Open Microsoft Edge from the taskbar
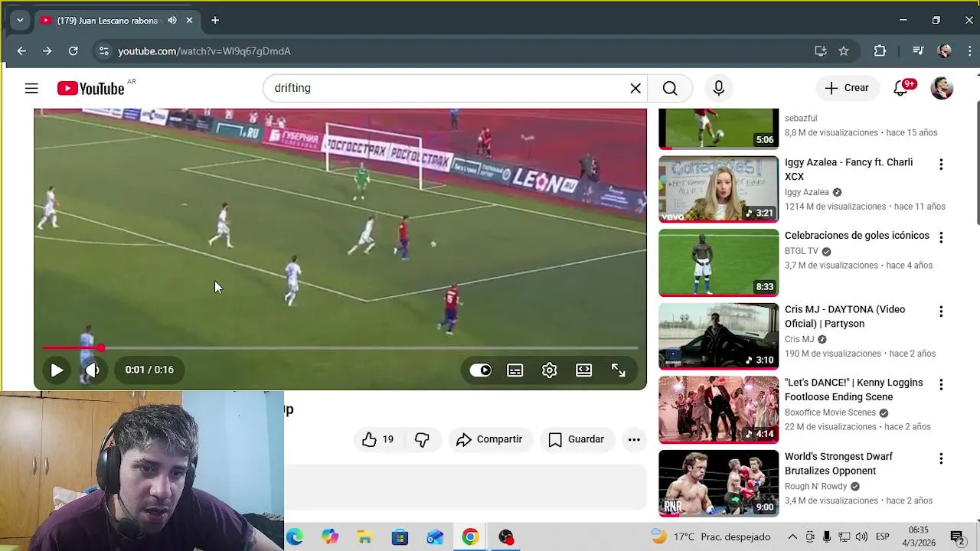Viewport: 980px width, 551px height. pyautogui.click(x=295, y=537)
